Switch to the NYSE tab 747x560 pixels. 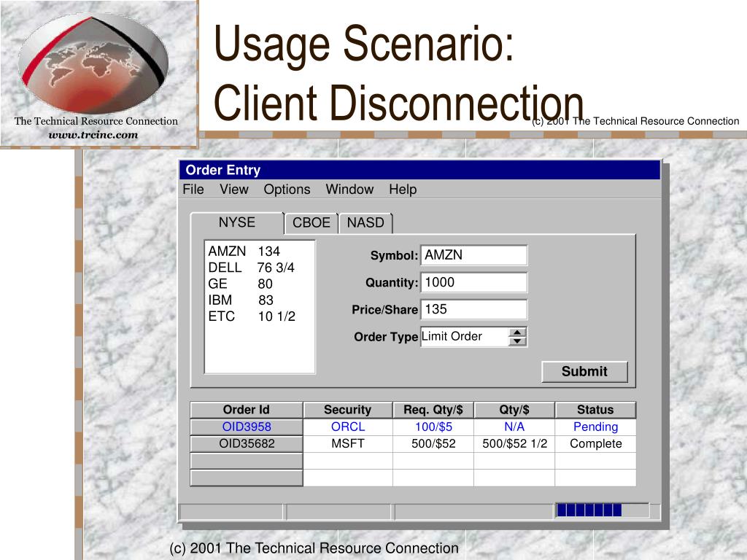(x=237, y=222)
